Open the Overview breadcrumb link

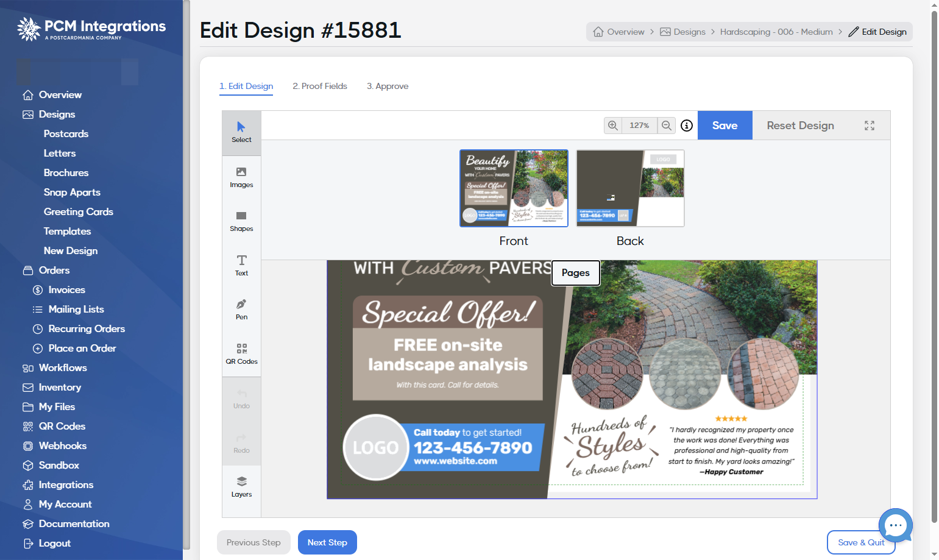coord(618,32)
